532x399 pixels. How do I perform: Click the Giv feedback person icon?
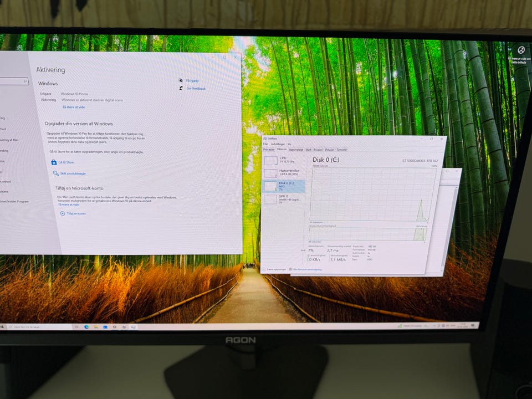181,88
